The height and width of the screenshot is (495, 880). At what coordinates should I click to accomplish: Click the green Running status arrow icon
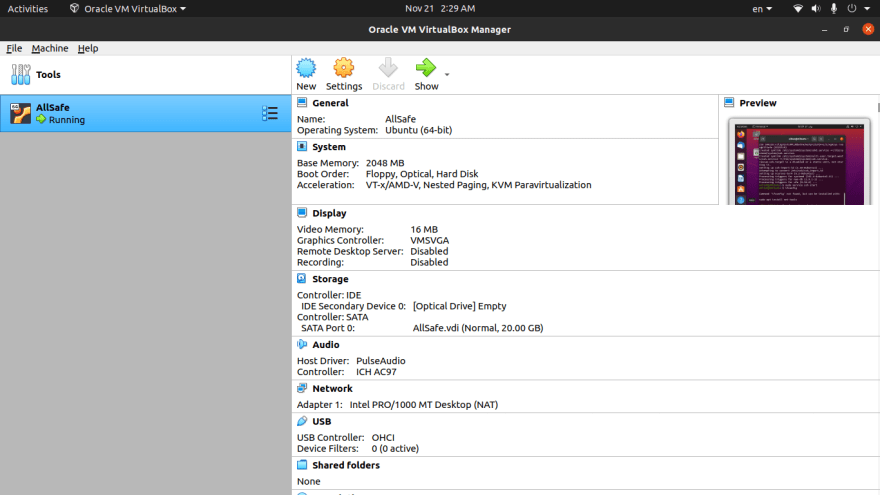point(41,119)
